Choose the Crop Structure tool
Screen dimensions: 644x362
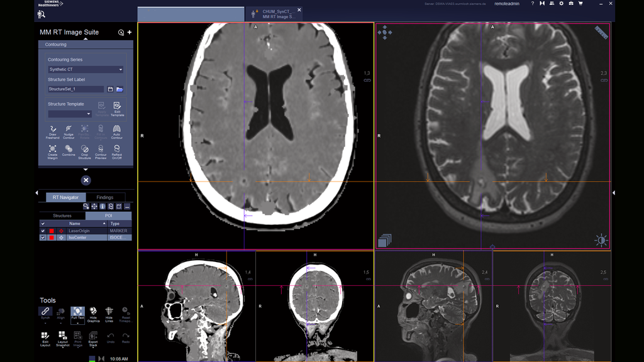(84, 151)
